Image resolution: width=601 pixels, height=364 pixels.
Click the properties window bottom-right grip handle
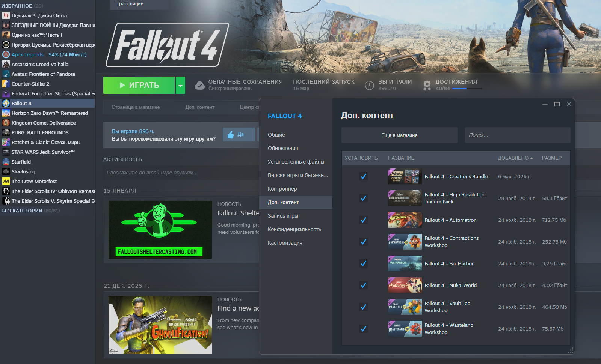pos(571,350)
